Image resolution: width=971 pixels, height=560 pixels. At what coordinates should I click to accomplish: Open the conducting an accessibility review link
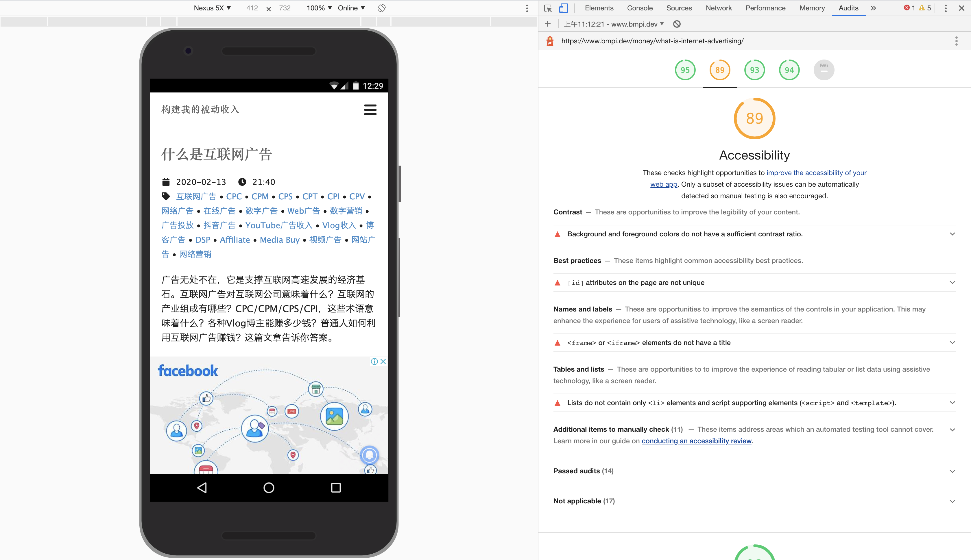[696, 441]
